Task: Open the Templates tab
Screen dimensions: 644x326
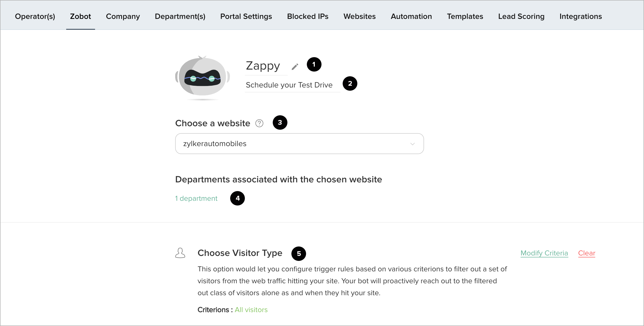Action: (x=465, y=16)
